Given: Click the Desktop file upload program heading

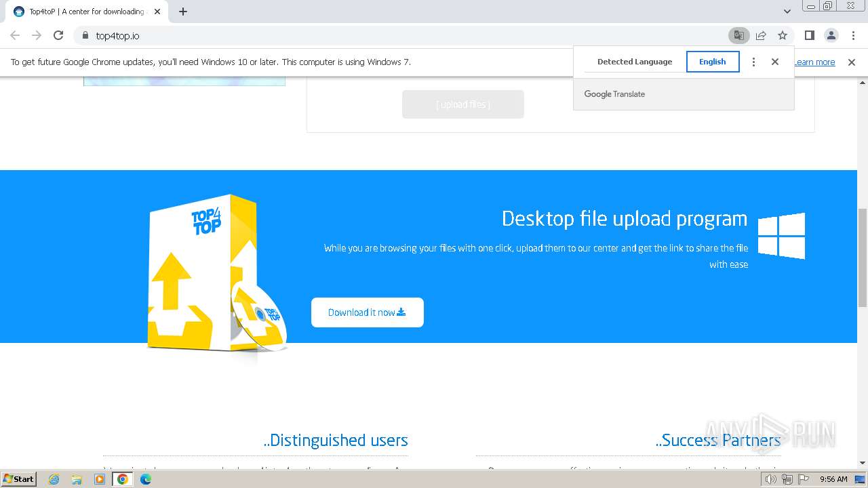Looking at the screenshot, I should coord(625,218).
